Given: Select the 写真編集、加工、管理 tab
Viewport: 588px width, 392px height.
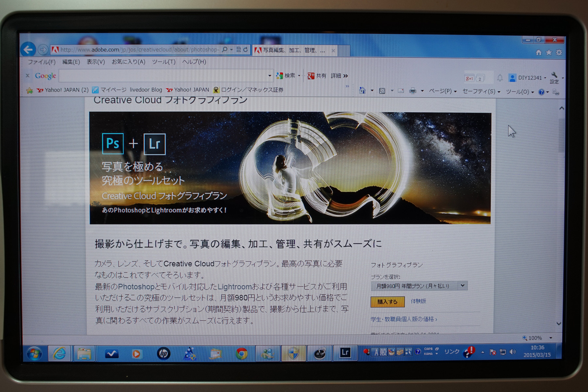Looking at the screenshot, I should coord(295,50).
